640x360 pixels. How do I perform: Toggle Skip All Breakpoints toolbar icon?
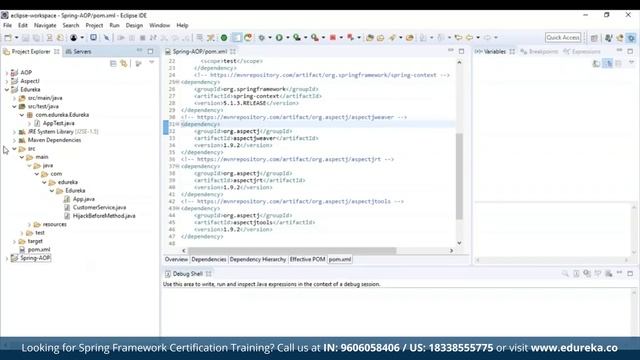tap(106, 38)
